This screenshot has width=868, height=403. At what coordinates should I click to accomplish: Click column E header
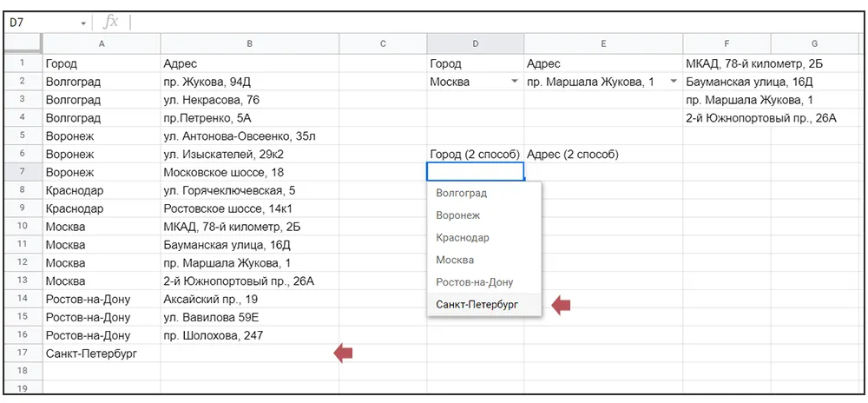coord(602,44)
